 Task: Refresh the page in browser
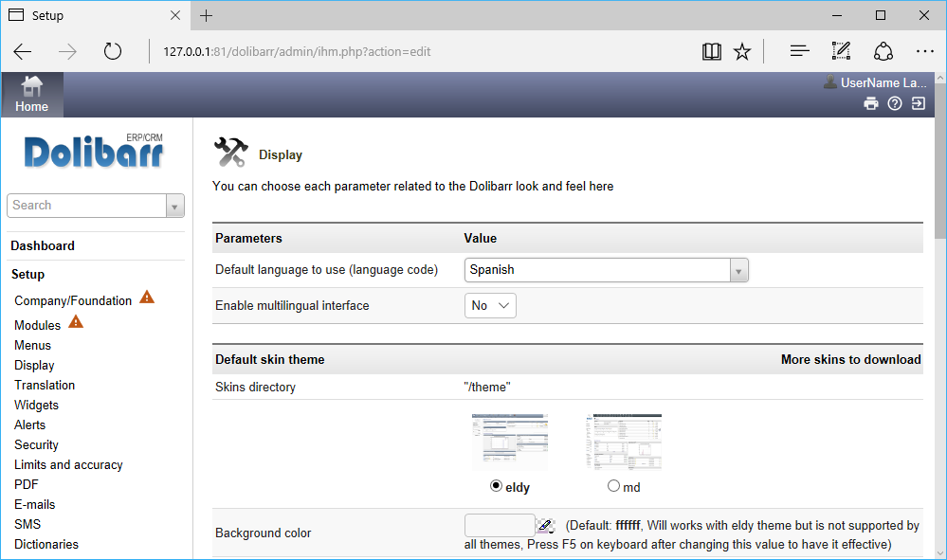[113, 51]
